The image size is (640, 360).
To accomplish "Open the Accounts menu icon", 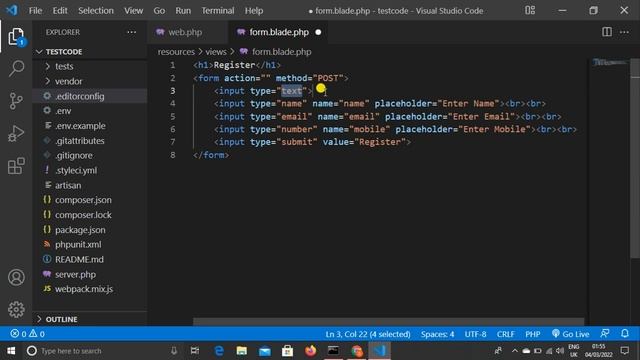I will point(16,278).
